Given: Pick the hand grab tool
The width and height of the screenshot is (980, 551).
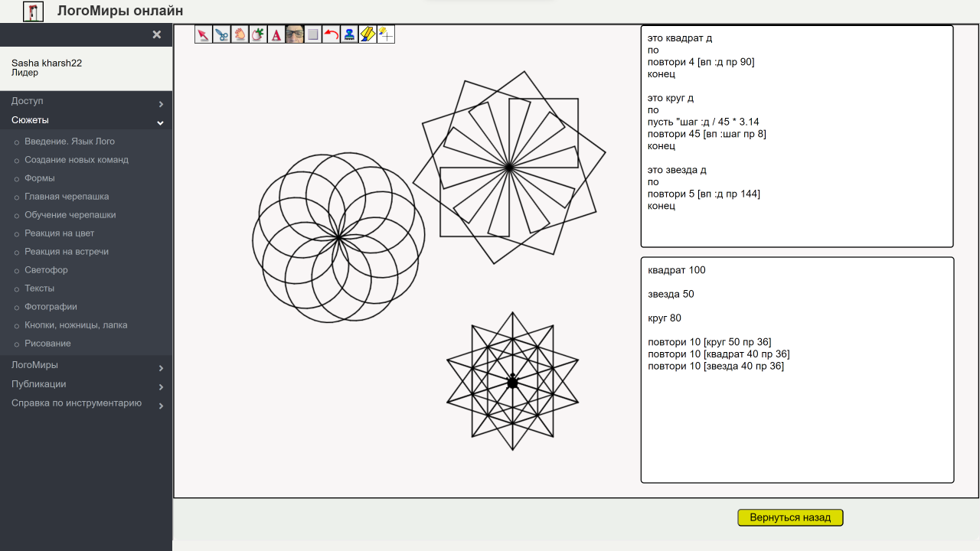Looking at the screenshot, I should (x=240, y=34).
